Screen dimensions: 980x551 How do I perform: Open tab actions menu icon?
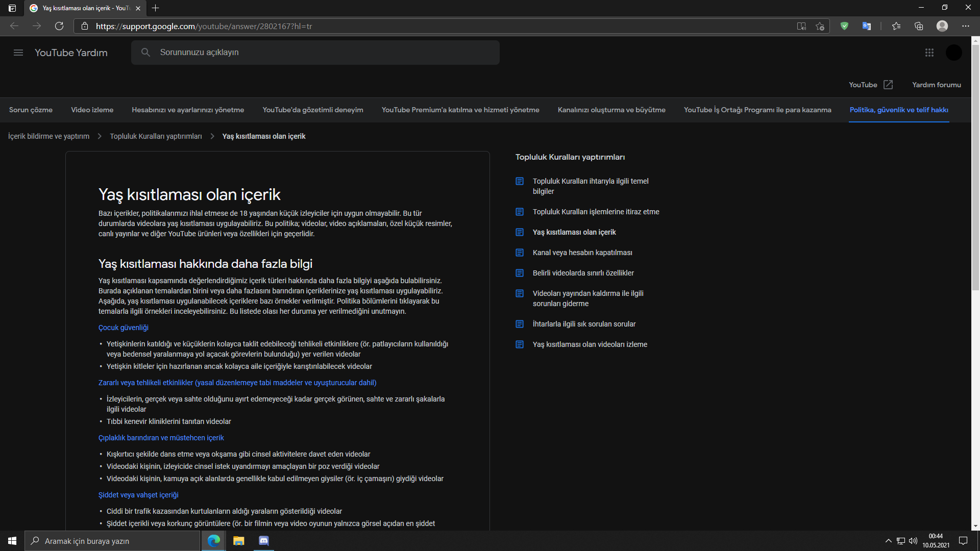(12, 8)
